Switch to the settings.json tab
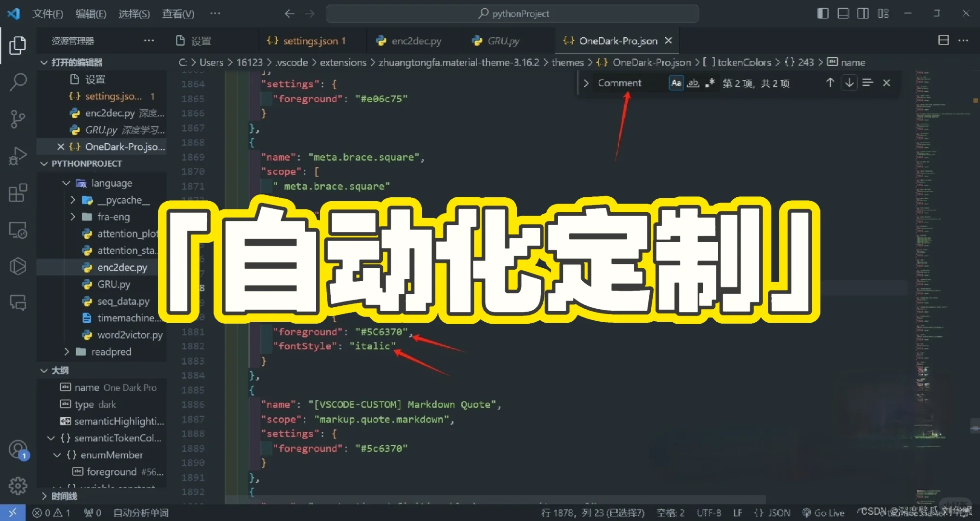The image size is (980, 521). click(x=310, y=41)
